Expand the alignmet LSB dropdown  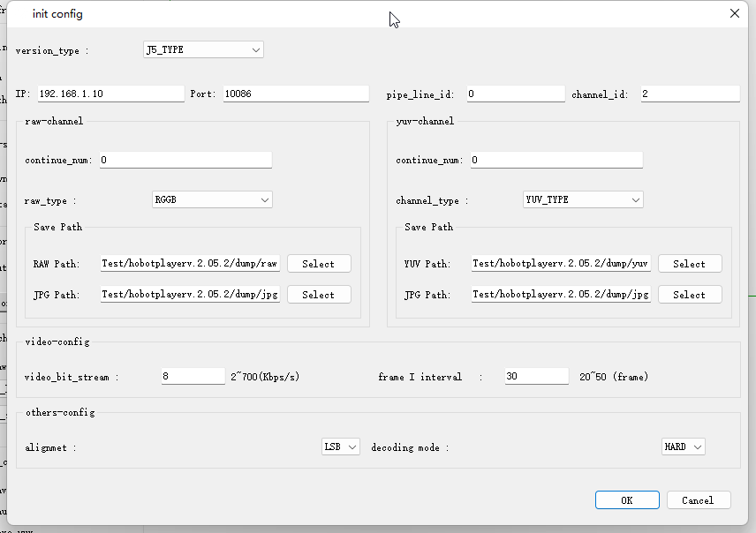pyautogui.click(x=341, y=447)
